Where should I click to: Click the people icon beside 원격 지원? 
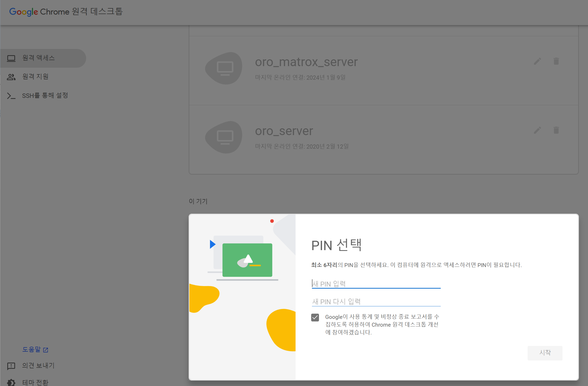tap(11, 77)
